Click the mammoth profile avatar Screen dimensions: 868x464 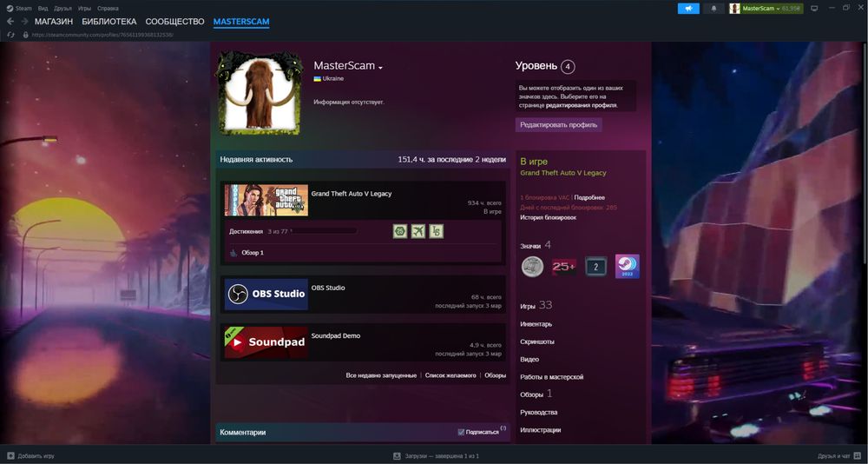coord(259,94)
